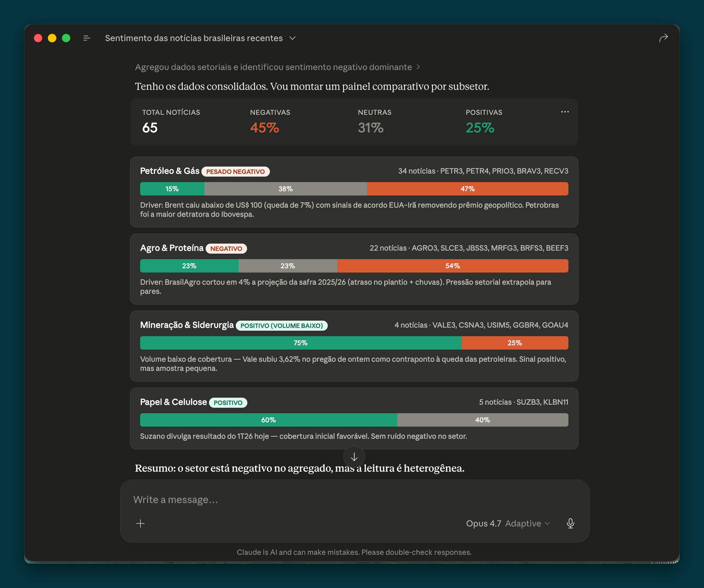Maximize the window with the green button
The width and height of the screenshot is (704, 588).
(x=66, y=38)
